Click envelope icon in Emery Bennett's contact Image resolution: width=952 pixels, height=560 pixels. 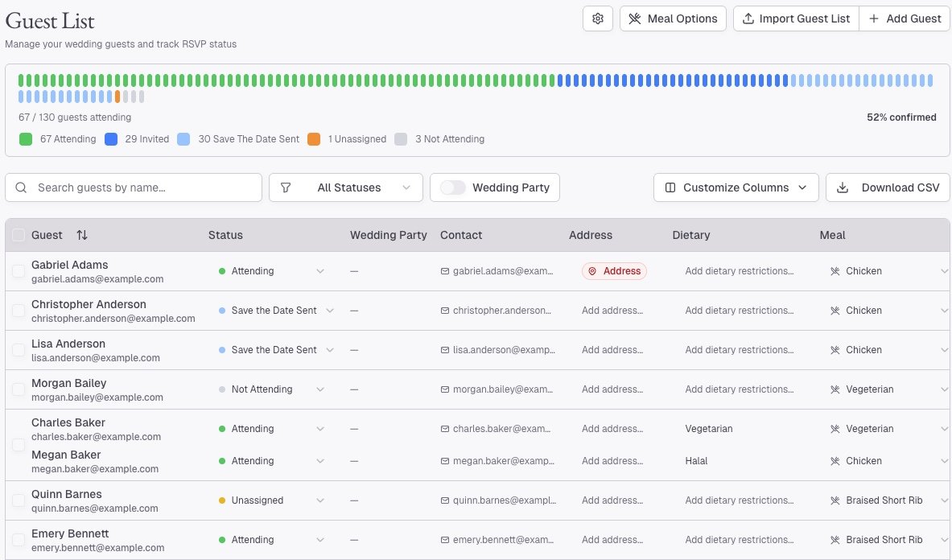tap(445, 540)
